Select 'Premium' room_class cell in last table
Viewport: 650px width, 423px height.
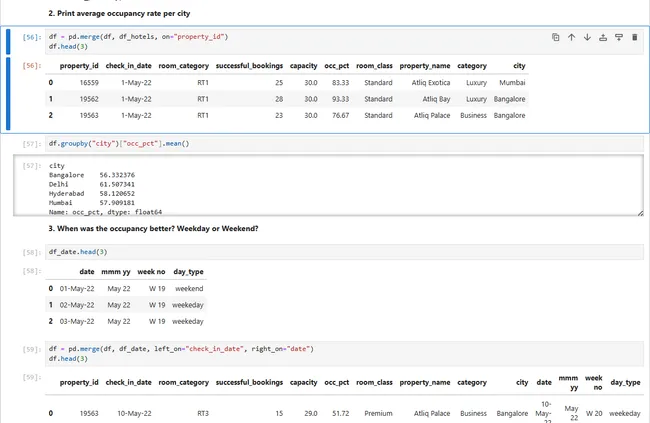point(378,413)
